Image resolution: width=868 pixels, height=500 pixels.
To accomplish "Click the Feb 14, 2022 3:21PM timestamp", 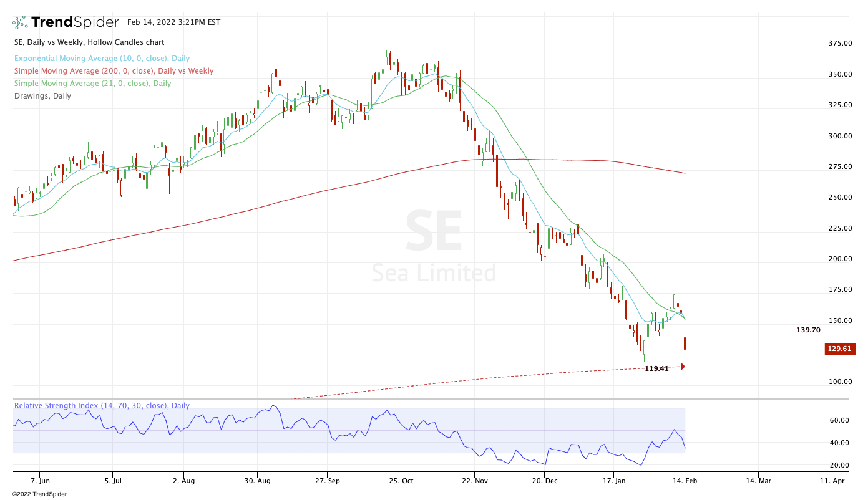I will pos(173,22).
